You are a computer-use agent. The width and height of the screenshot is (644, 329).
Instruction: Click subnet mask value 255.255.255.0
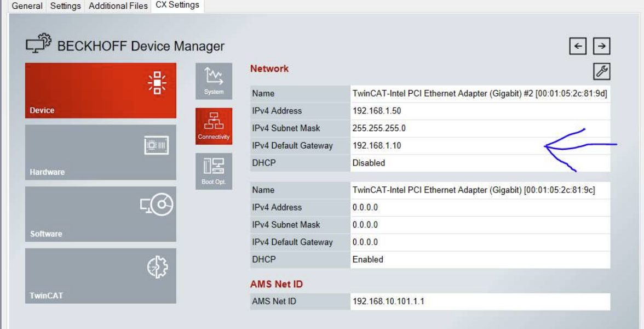click(x=379, y=128)
